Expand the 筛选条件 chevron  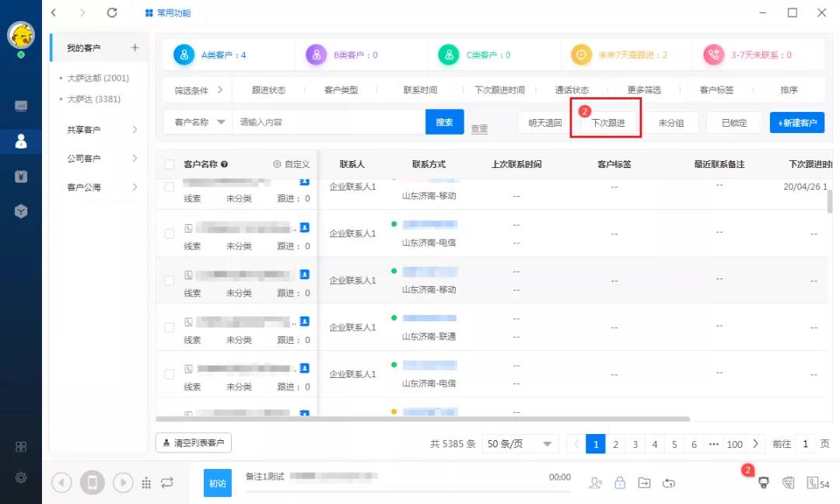(219, 90)
